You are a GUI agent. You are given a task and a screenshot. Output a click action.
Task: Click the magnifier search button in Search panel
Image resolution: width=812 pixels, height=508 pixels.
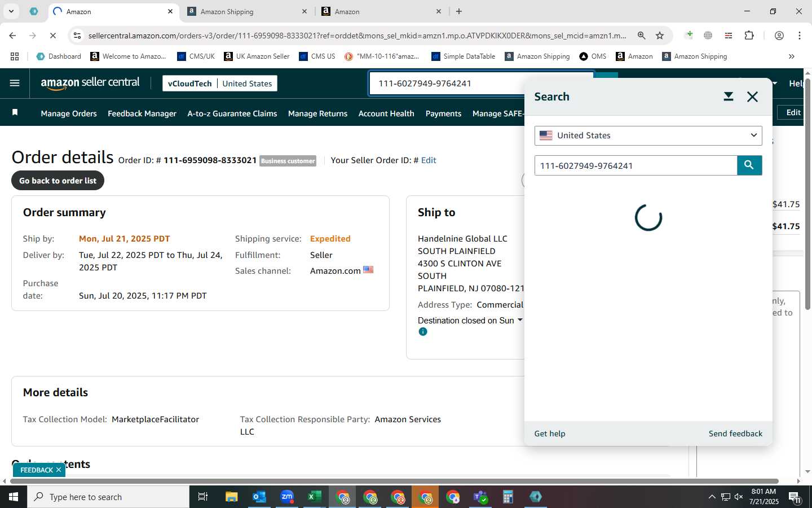tap(749, 165)
